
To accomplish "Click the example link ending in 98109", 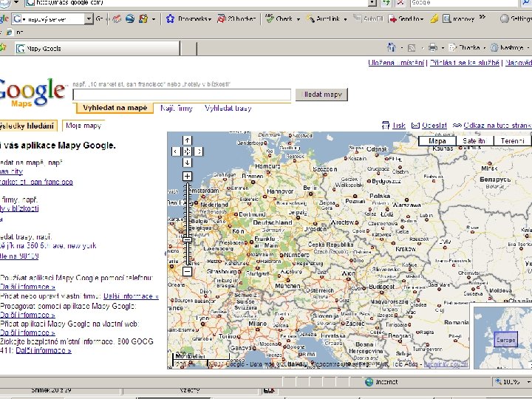I will pyautogui.click(x=19, y=256).
